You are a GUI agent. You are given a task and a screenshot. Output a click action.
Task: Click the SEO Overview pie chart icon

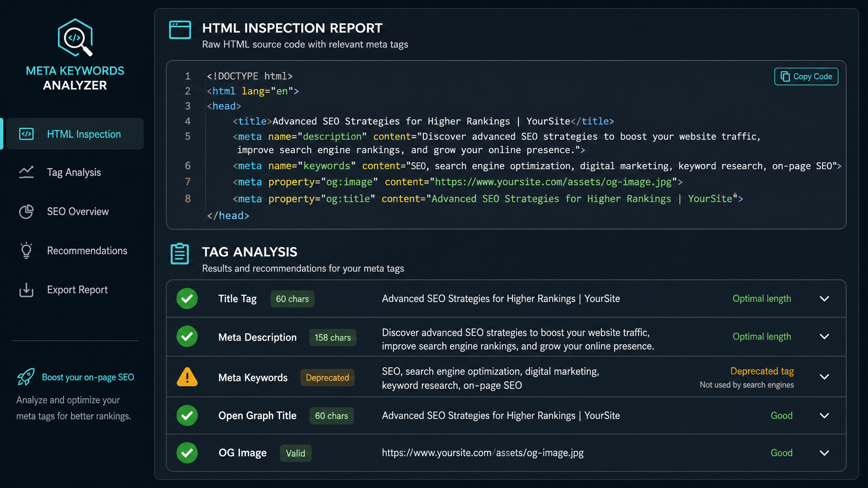point(26,211)
